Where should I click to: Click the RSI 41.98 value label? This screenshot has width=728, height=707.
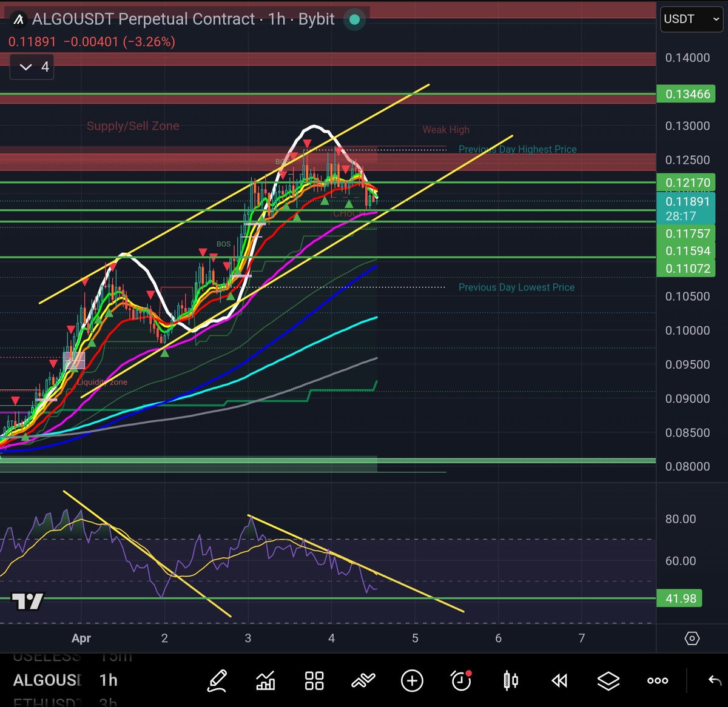click(x=681, y=598)
